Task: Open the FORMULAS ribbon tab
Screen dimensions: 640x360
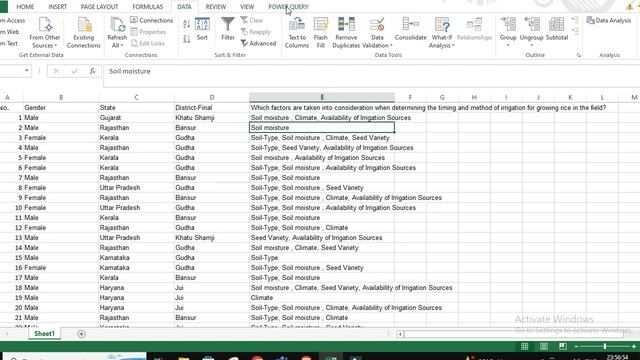Action: 148,7
